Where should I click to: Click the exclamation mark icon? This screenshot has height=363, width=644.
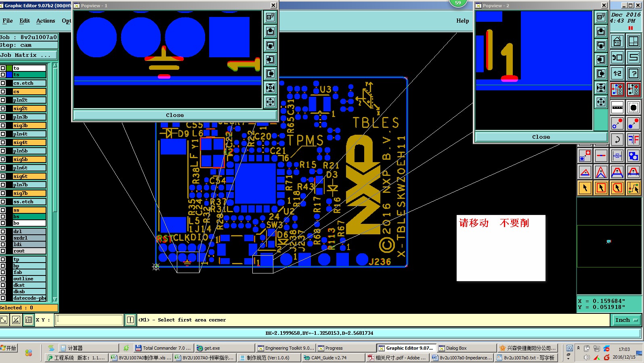coord(130,320)
